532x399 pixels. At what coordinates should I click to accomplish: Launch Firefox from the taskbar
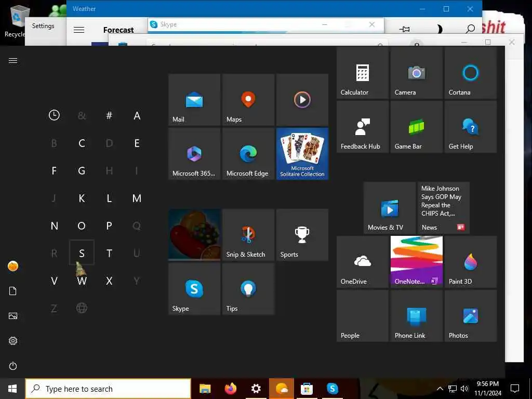231,389
